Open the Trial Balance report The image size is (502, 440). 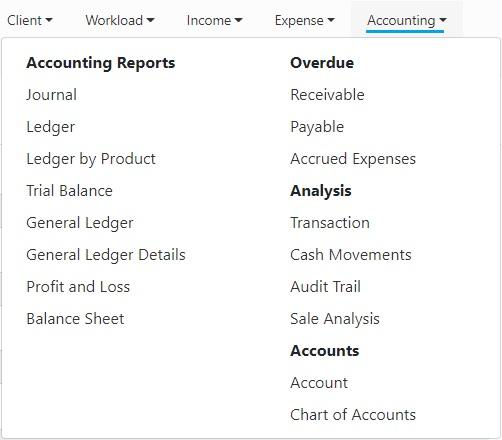point(69,191)
